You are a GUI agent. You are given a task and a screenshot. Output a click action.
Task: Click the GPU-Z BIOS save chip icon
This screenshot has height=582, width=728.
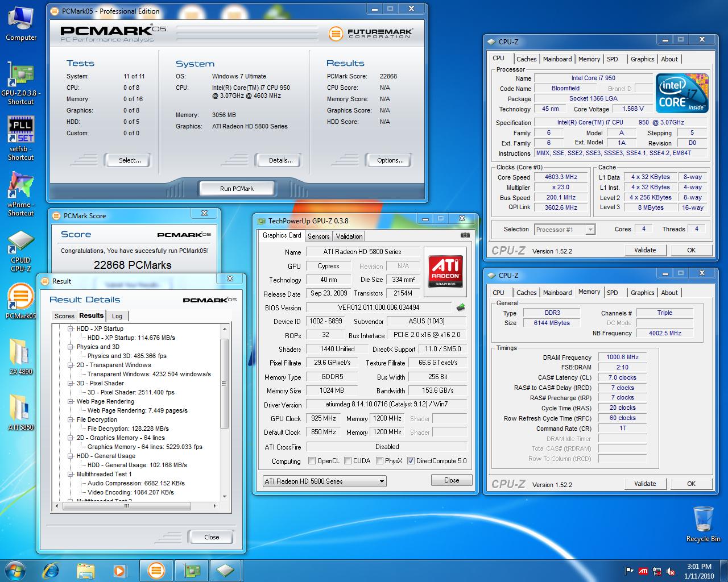(x=461, y=307)
